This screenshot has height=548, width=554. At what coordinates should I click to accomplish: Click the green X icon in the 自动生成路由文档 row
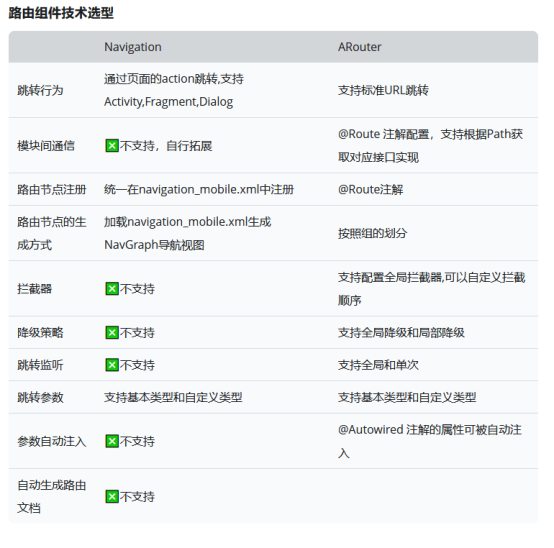tap(112, 496)
